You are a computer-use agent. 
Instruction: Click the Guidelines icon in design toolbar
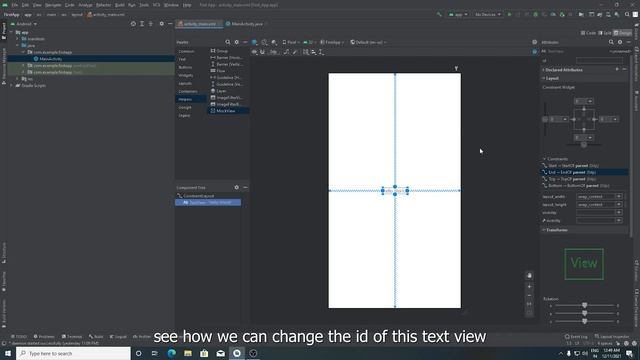321,52
